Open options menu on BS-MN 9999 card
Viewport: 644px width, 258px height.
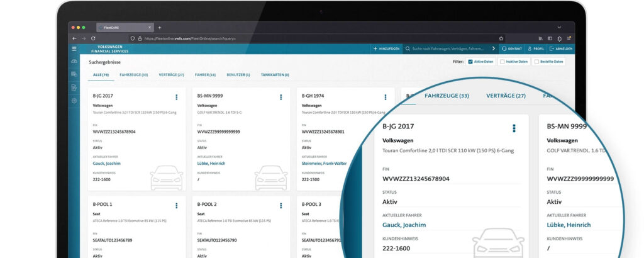coord(281,97)
